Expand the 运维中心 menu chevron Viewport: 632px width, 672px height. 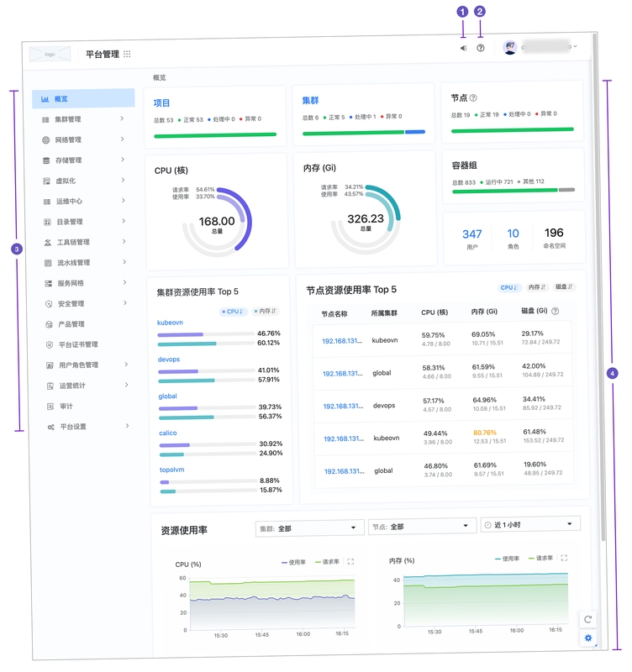point(124,200)
